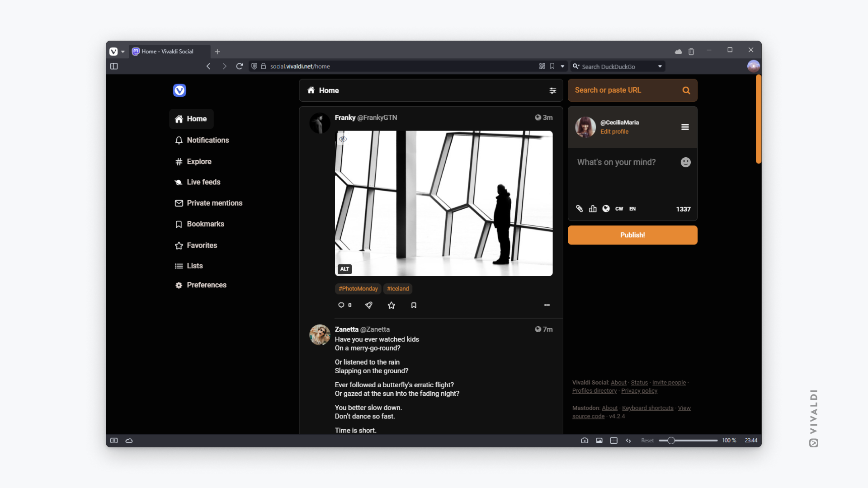The height and width of the screenshot is (488, 868).
Task: Switch to Live feeds section
Action: click(x=203, y=182)
